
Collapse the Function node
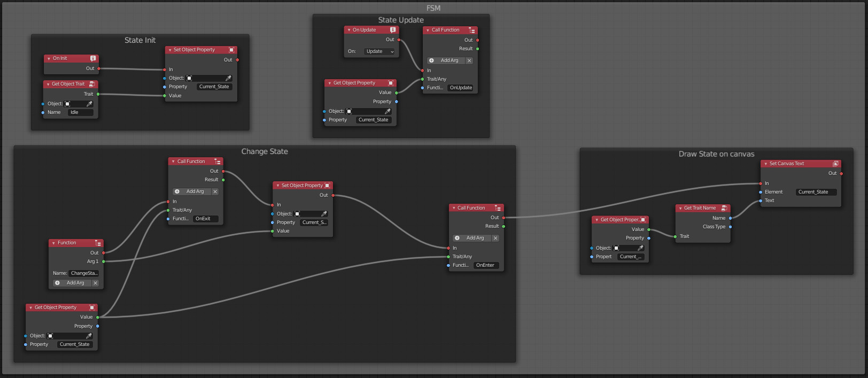click(x=53, y=243)
